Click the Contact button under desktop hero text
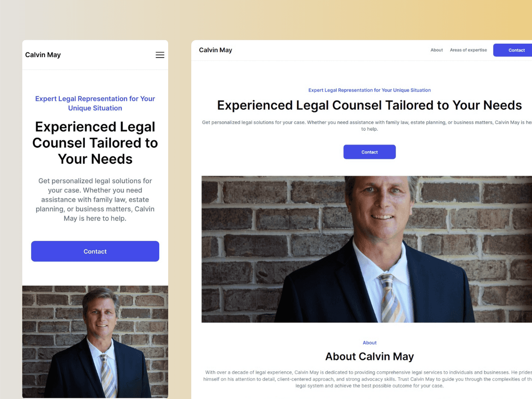Viewport: 532px width, 399px height. (x=370, y=152)
